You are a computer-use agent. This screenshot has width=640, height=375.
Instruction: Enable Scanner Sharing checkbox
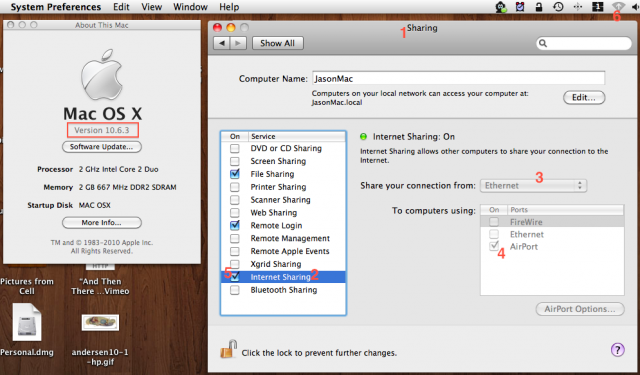click(235, 200)
